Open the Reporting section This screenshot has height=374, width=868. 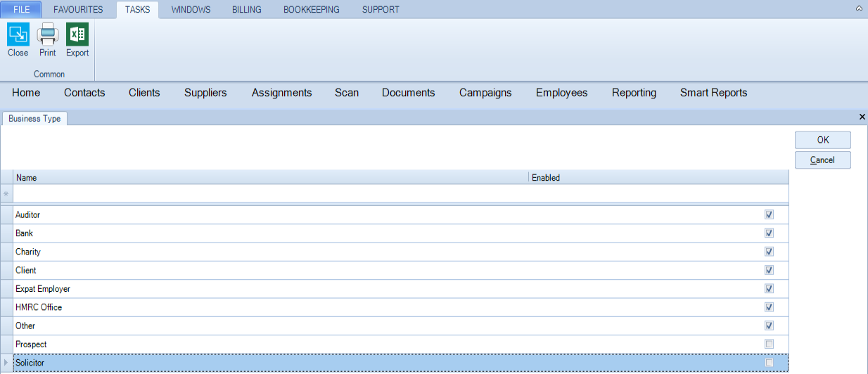click(634, 93)
